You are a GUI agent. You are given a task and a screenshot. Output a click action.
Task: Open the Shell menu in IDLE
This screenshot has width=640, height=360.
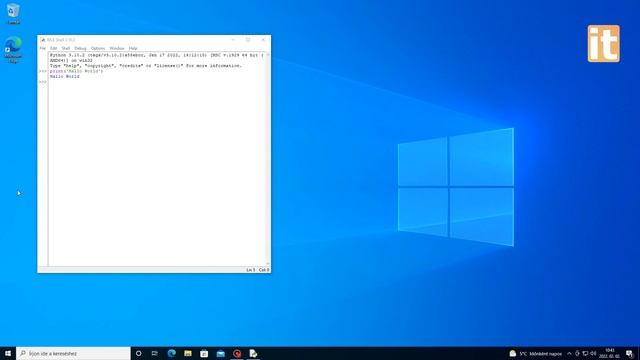click(65, 48)
